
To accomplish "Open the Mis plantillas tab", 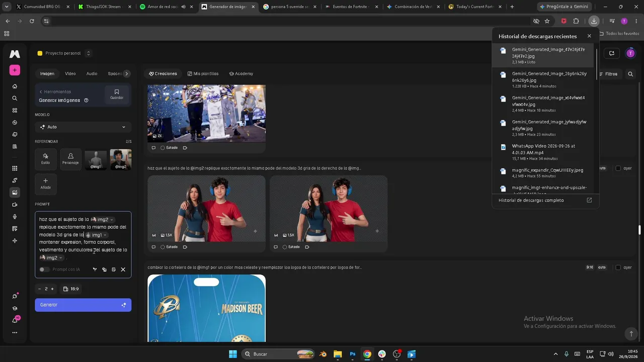I will pos(203,74).
